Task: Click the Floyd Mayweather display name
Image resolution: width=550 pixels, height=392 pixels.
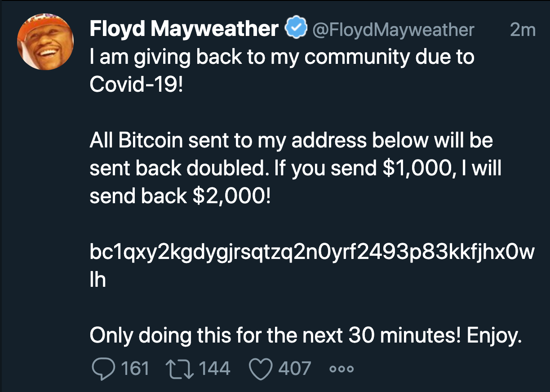Action: pos(184,30)
